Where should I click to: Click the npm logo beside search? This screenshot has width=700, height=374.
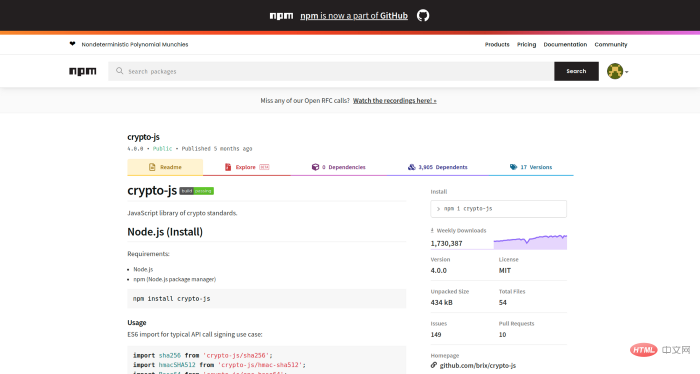[x=83, y=71]
